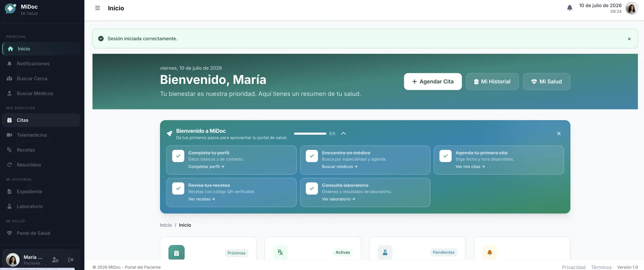Open María's profile avatar in sidebar
This screenshot has width=644, height=270.
[x=13, y=260]
